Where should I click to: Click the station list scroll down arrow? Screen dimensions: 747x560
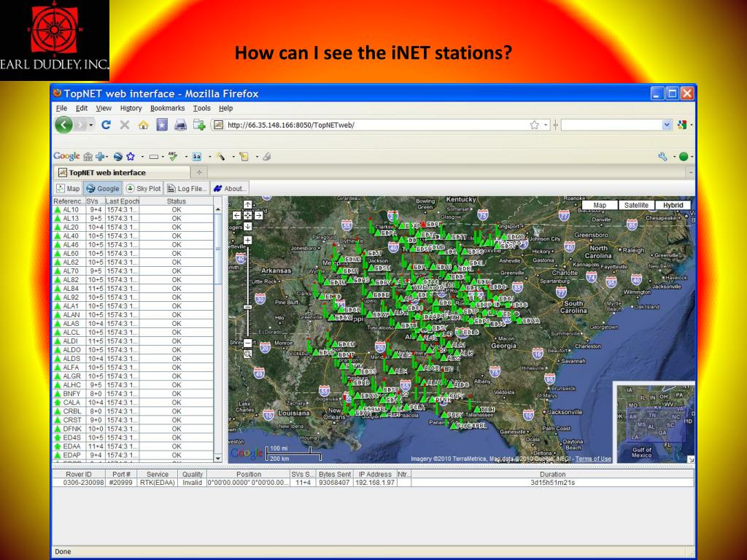click(217, 458)
